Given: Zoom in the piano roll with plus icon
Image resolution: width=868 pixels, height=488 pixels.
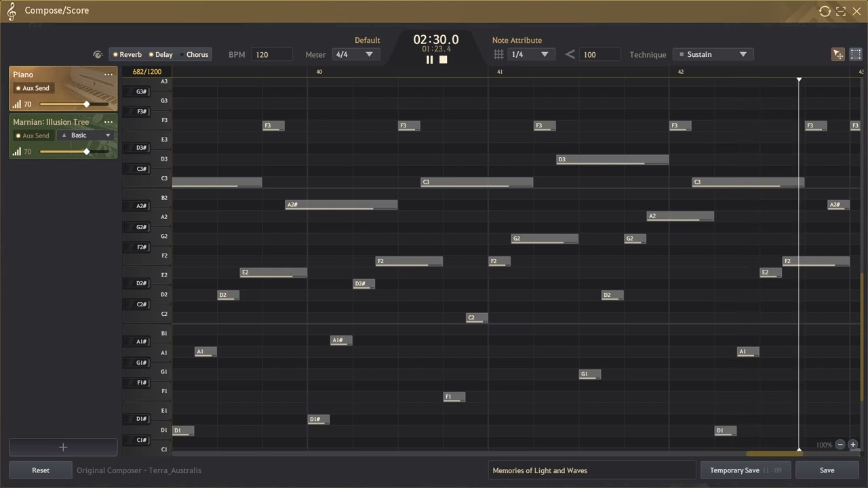Looking at the screenshot, I should tap(853, 445).
